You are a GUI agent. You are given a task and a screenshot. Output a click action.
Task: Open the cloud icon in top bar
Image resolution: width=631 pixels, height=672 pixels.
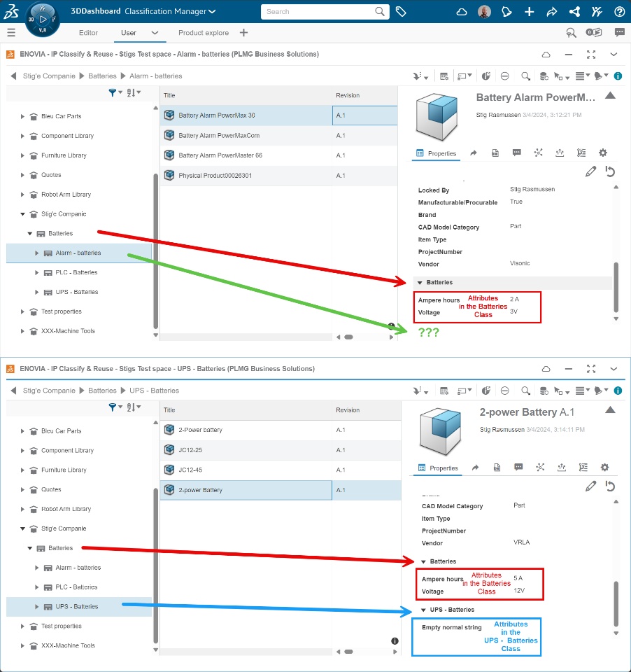pyautogui.click(x=462, y=12)
